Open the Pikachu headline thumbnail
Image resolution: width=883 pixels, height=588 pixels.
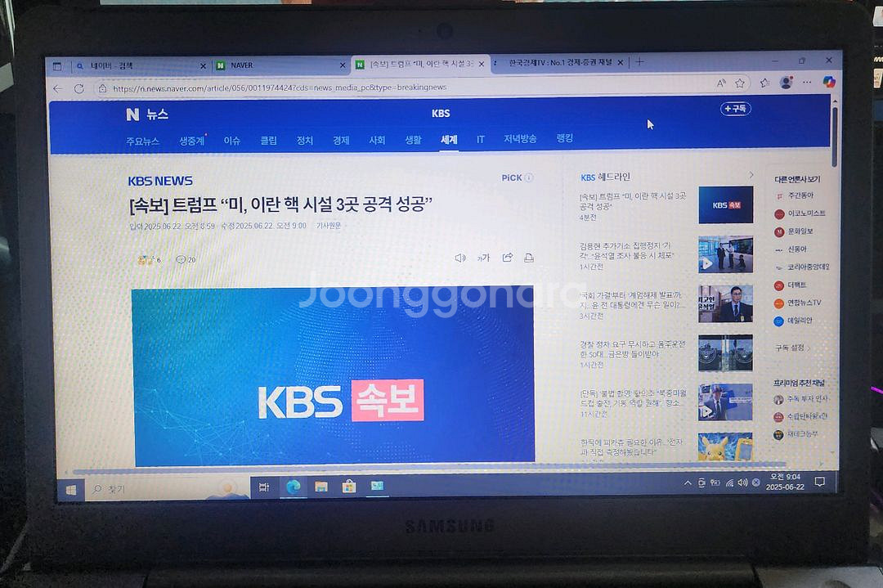[725, 447]
